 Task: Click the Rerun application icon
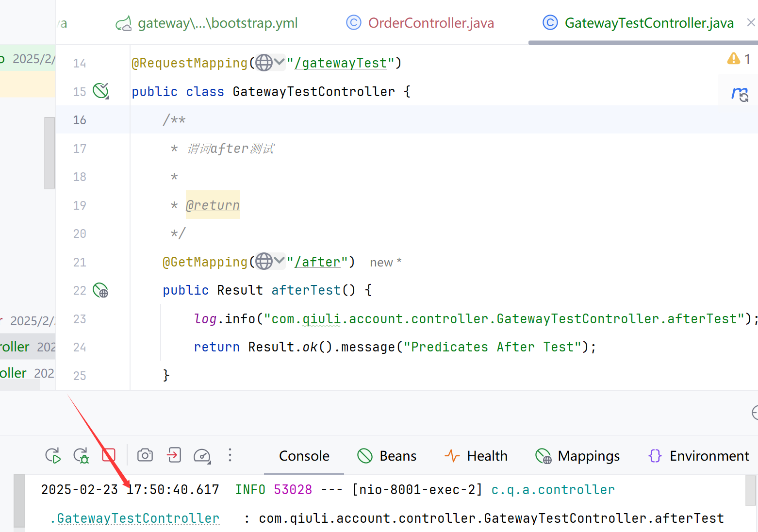point(52,456)
